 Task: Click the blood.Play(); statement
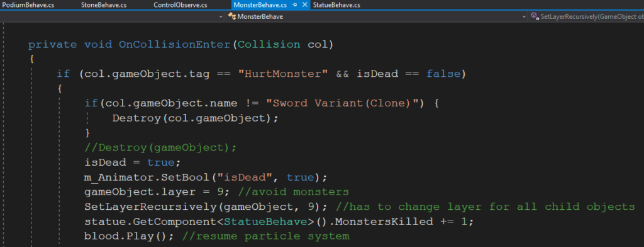(x=130, y=236)
